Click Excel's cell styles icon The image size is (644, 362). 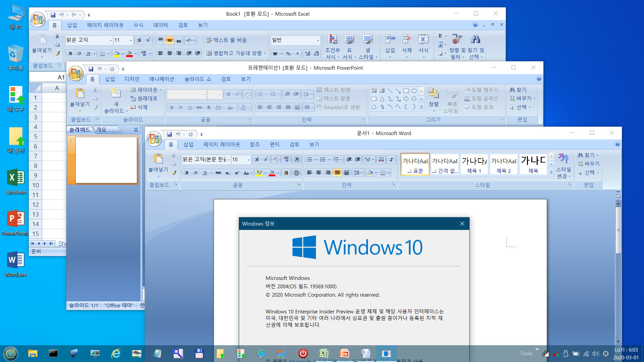[x=367, y=39]
